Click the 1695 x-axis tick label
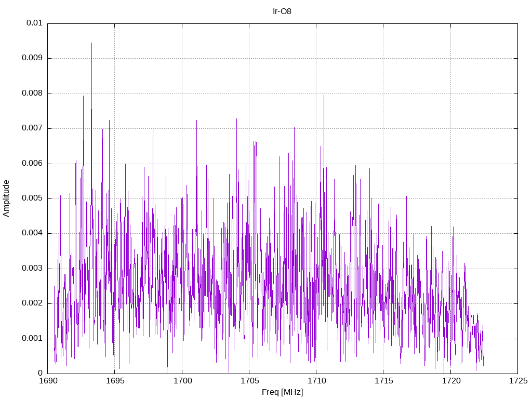The width and height of the screenshot is (532, 399). [x=115, y=381]
